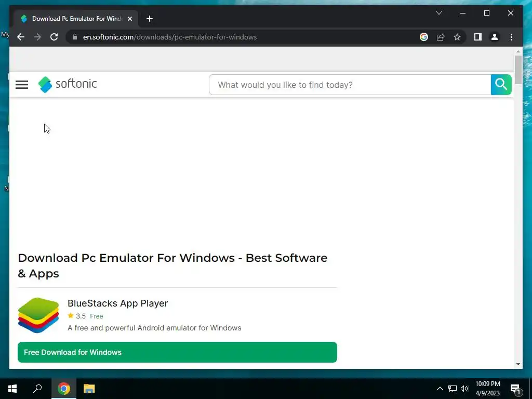This screenshot has width=532, height=399.
Task: Open the Chrome profile menu
Action: click(495, 37)
